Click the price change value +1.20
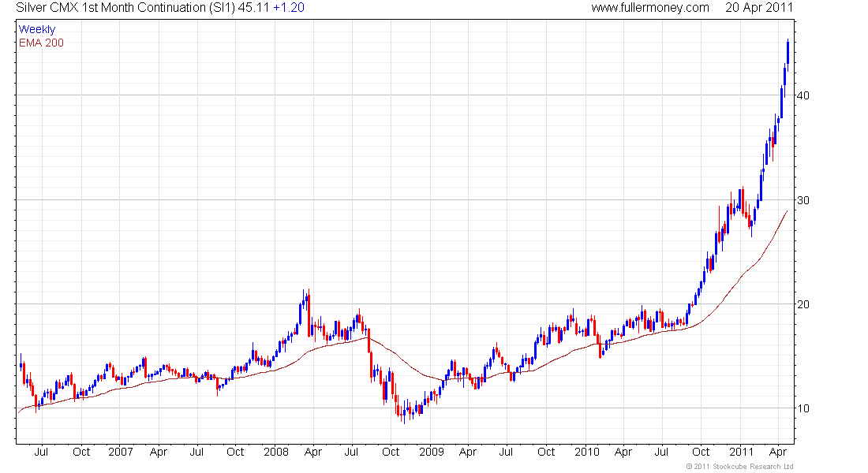Screen dimensions: 868x473 pyautogui.click(x=289, y=8)
